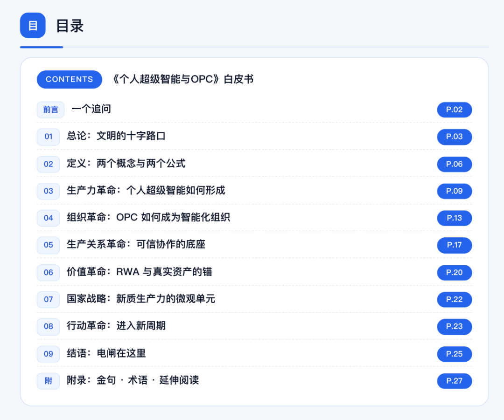Click the P.22 page badge
The height and width of the screenshot is (420, 504).
point(455,300)
